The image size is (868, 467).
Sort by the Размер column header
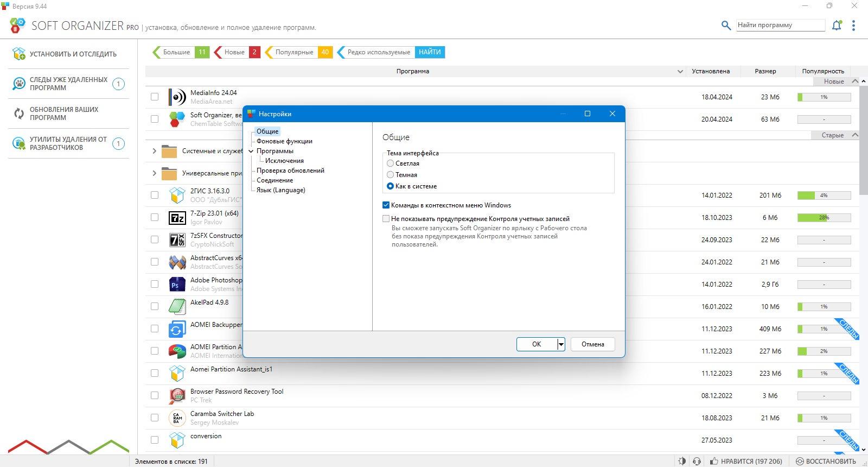tap(765, 71)
